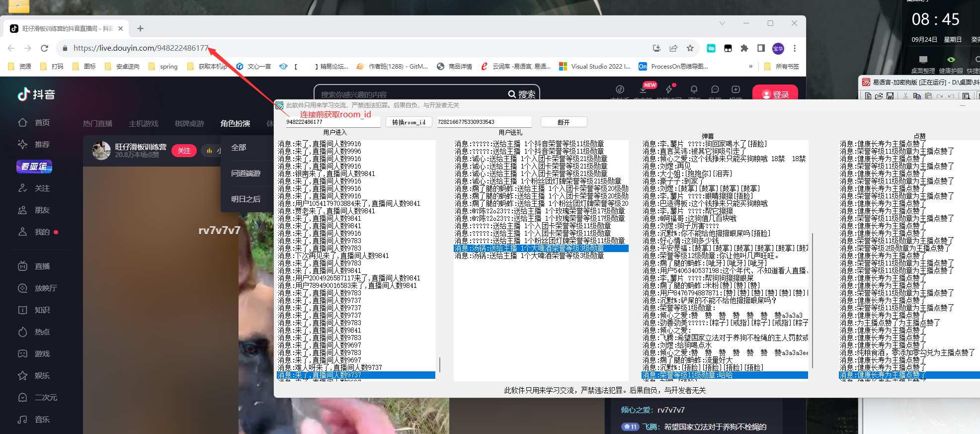
Task: Click the share page icon in address bar
Action: pyautogui.click(x=673, y=48)
